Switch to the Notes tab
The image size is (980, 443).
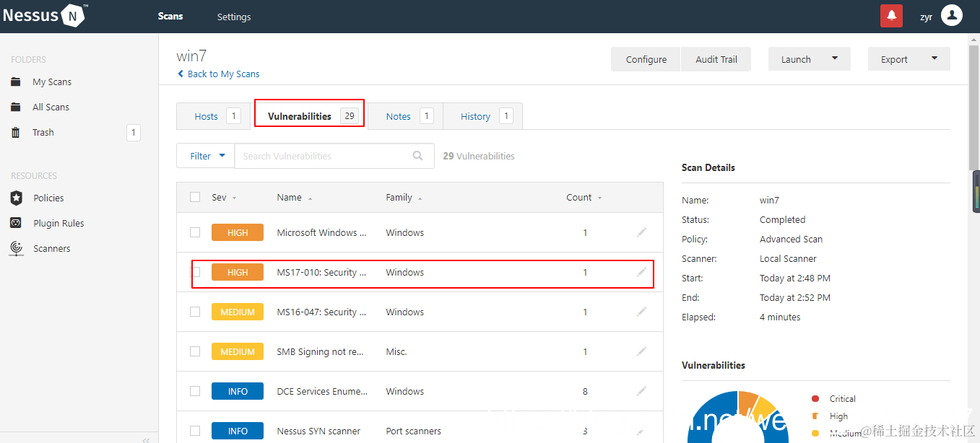click(406, 116)
